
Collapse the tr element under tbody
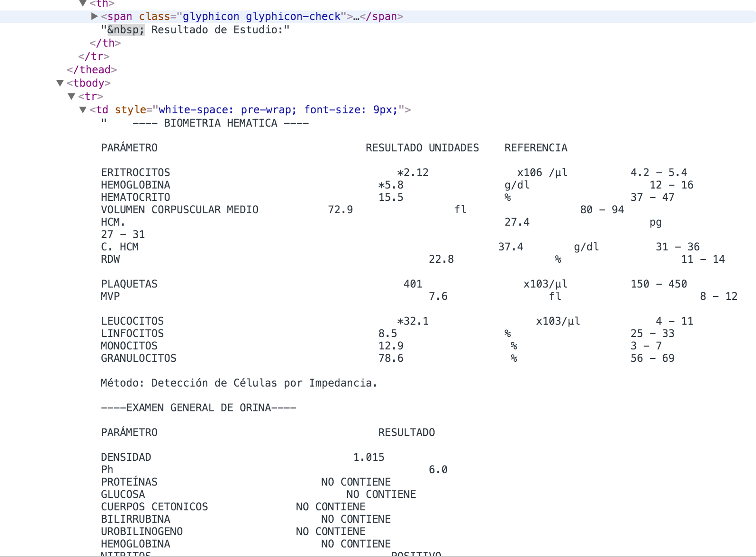[x=71, y=96]
